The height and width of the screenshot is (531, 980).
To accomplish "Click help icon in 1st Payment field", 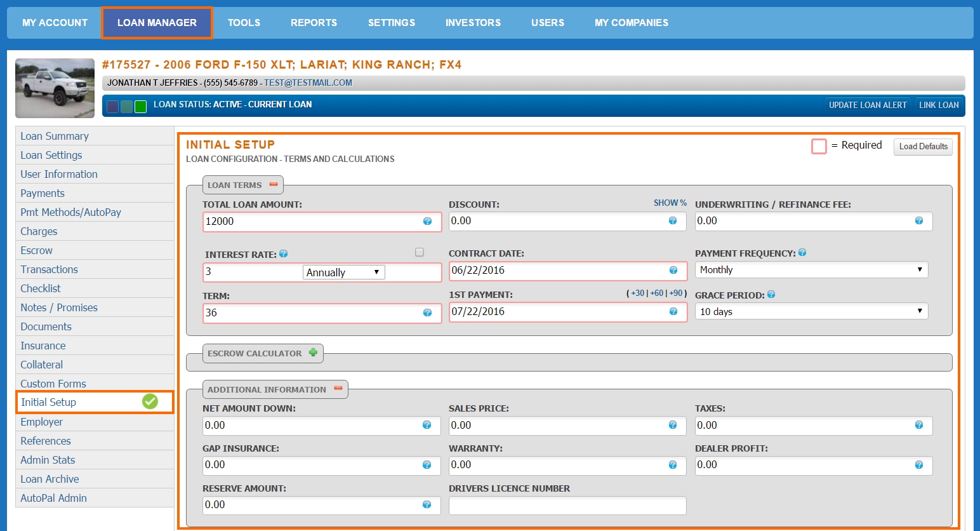I will [673, 311].
